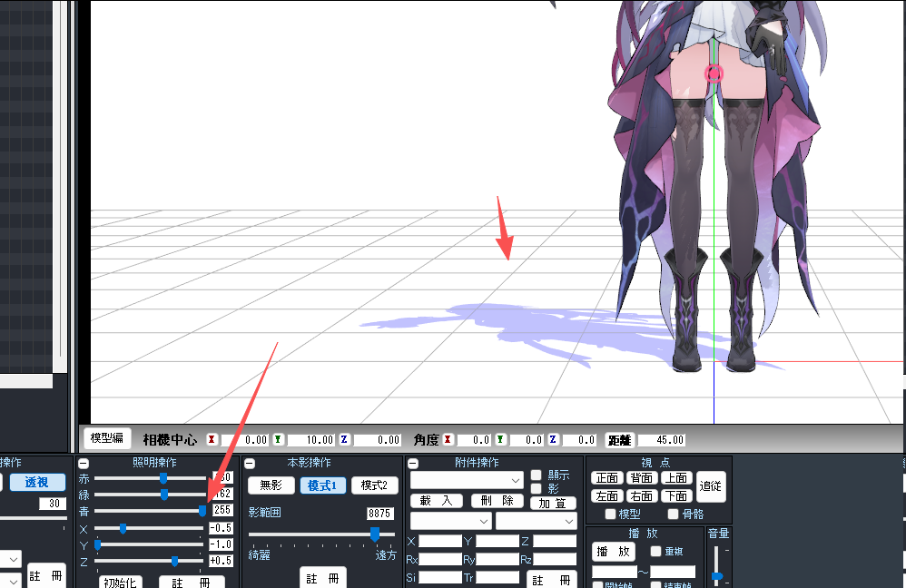906x588 pixels.
Task: Click the 模型編 mode button
Action: click(107, 437)
